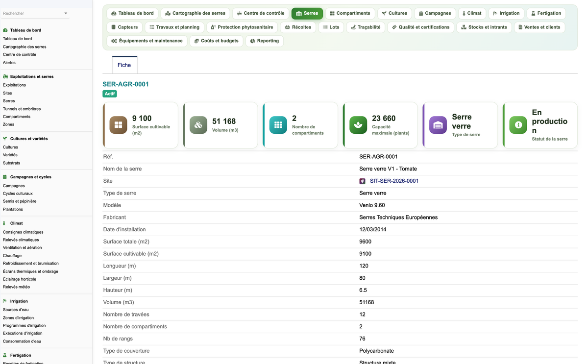Viewport: 588px width, 364px height.
Task: Open Tunnels et ombrières sidebar link
Action: pos(22,109)
